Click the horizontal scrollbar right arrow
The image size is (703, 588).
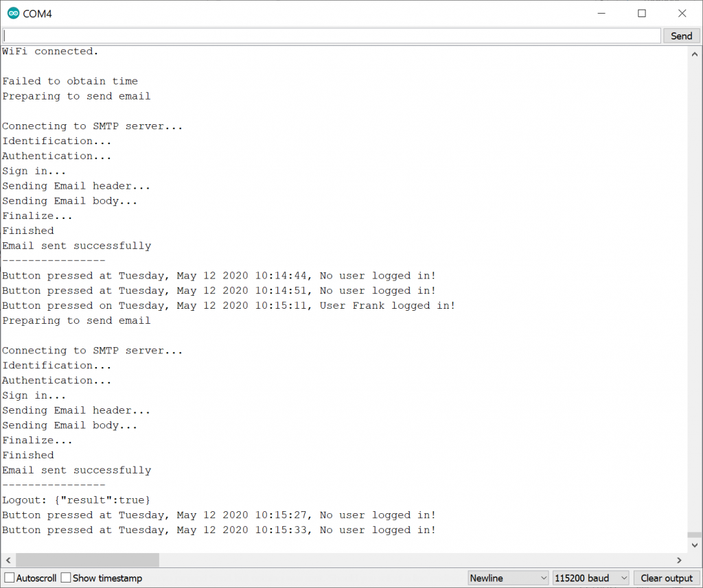(679, 561)
